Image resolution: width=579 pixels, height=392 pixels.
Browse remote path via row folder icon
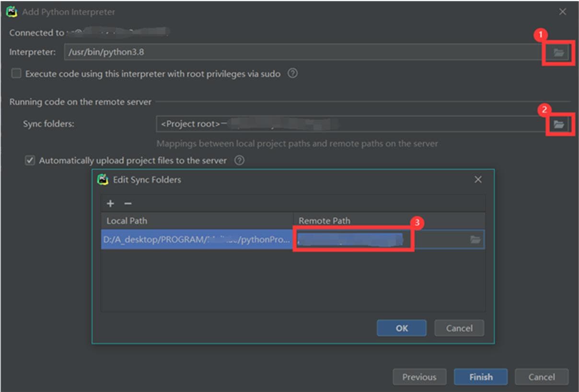[475, 240]
